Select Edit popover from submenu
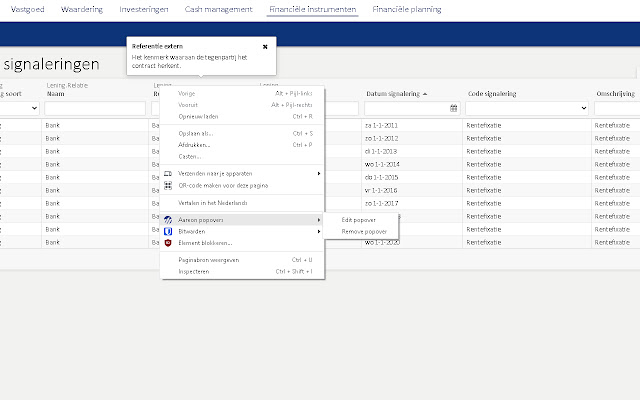 (359, 220)
